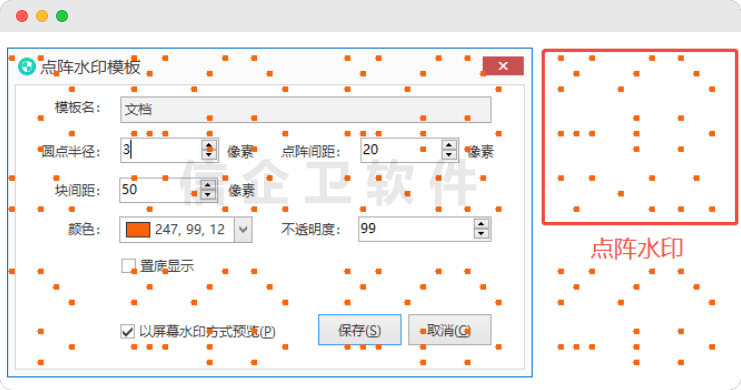Viewport: 741px width, 390px height.
Task: Click the orange color swatch in 颜色
Action: pos(138,230)
